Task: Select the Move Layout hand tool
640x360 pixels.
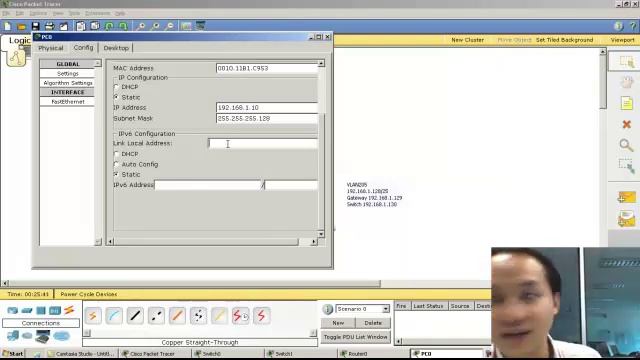Action: point(626,82)
